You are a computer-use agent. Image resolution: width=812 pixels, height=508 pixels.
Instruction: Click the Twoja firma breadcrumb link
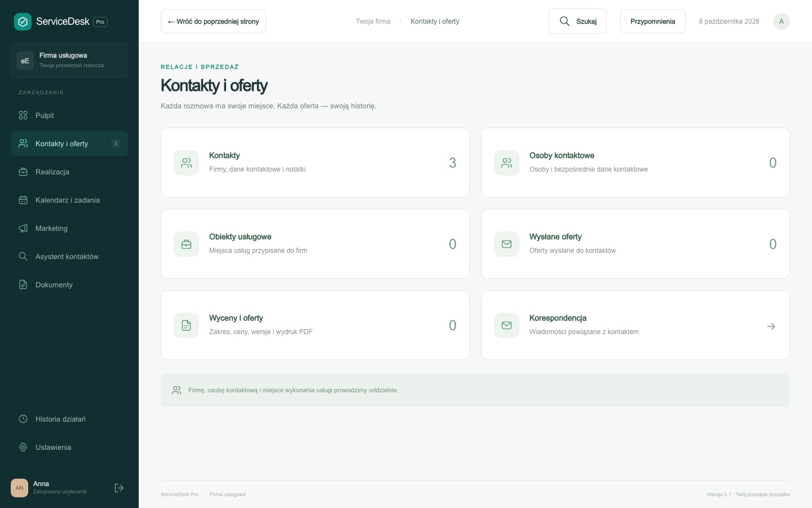click(x=373, y=21)
